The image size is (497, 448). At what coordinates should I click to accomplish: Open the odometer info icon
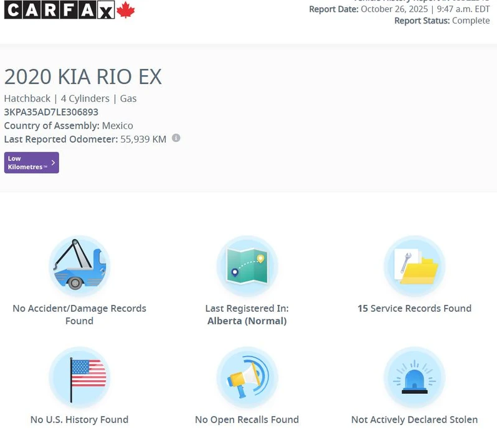pyautogui.click(x=176, y=138)
